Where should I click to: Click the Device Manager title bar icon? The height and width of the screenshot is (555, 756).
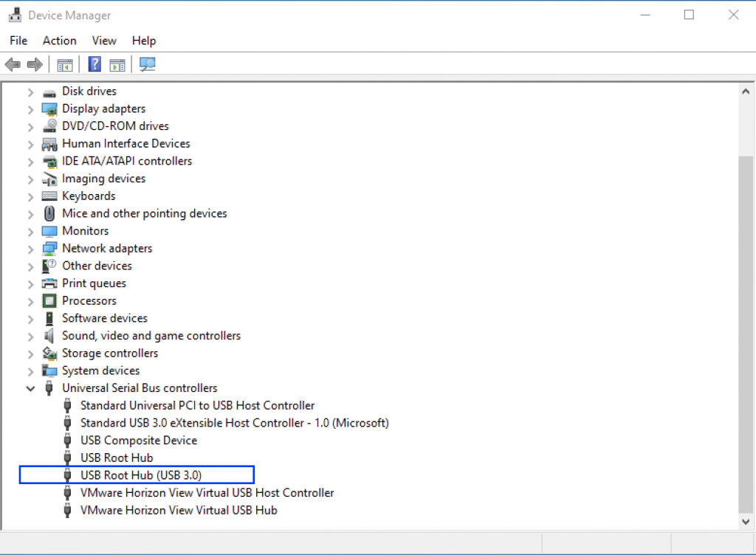pos(15,14)
